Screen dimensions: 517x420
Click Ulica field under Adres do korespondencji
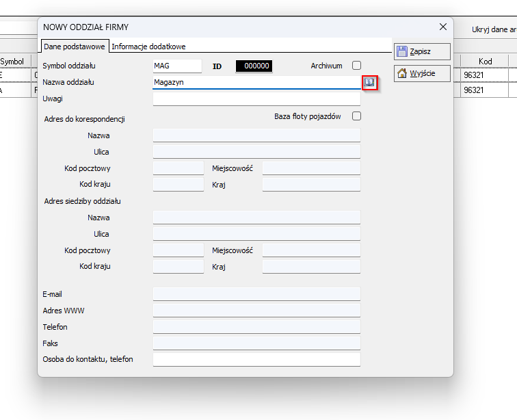click(x=256, y=152)
